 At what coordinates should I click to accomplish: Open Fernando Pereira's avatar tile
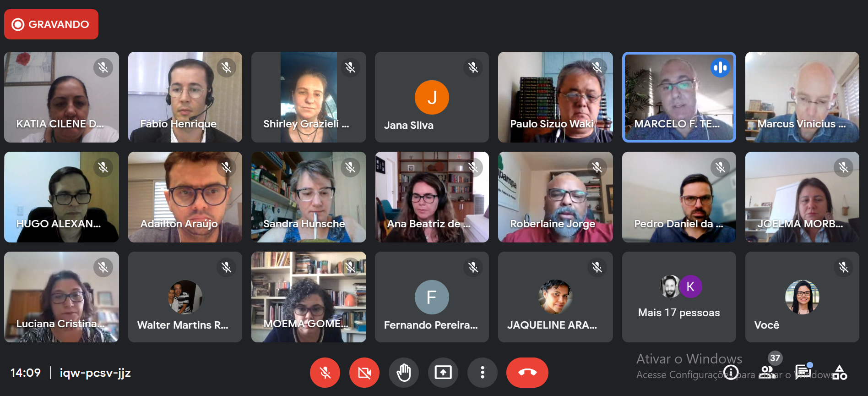click(x=432, y=297)
